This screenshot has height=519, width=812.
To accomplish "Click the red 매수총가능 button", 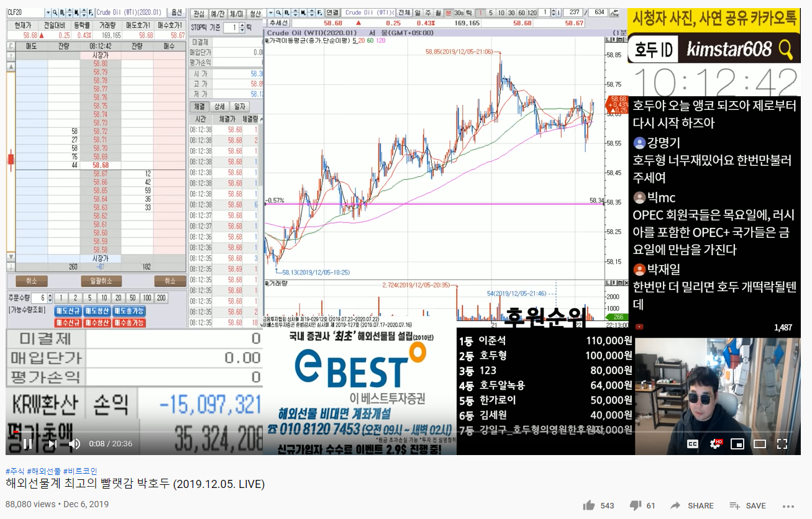I will 129,323.
